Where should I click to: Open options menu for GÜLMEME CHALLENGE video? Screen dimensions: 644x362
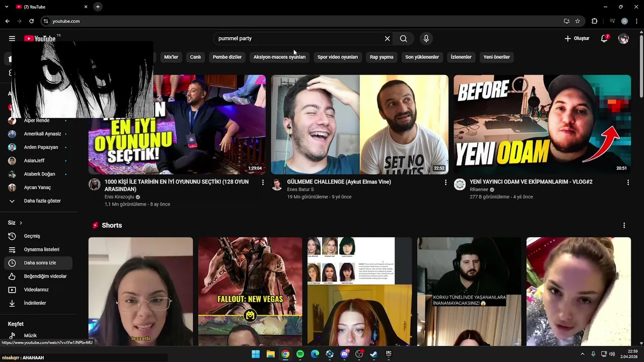(445, 183)
